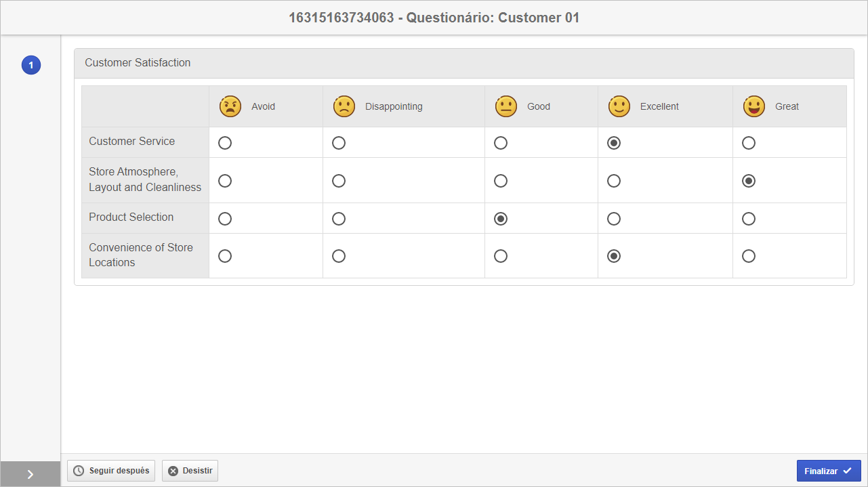
Task: Select Avoid for Product Selection
Action: (x=225, y=219)
